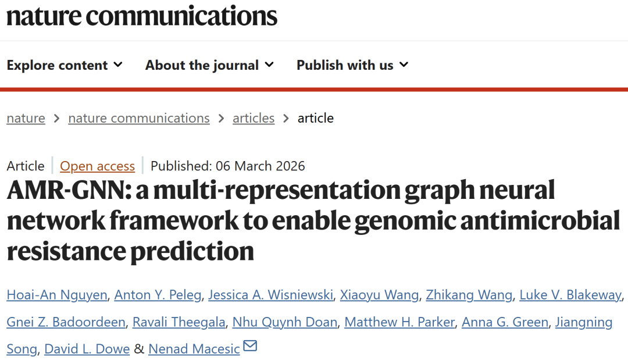The width and height of the screenshot is (628, 364).
Task: Click Nenad Macesic author link
Action: 194,349
